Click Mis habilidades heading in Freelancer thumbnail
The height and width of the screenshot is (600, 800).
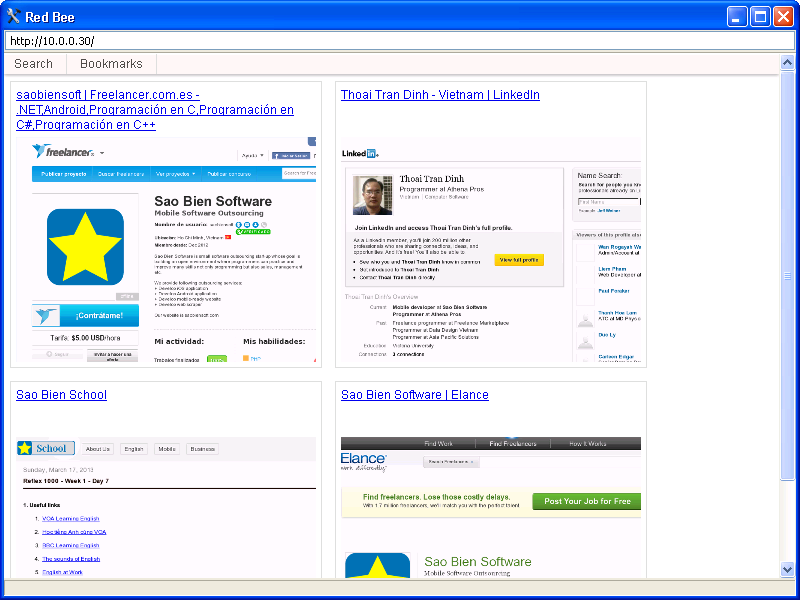274,341
